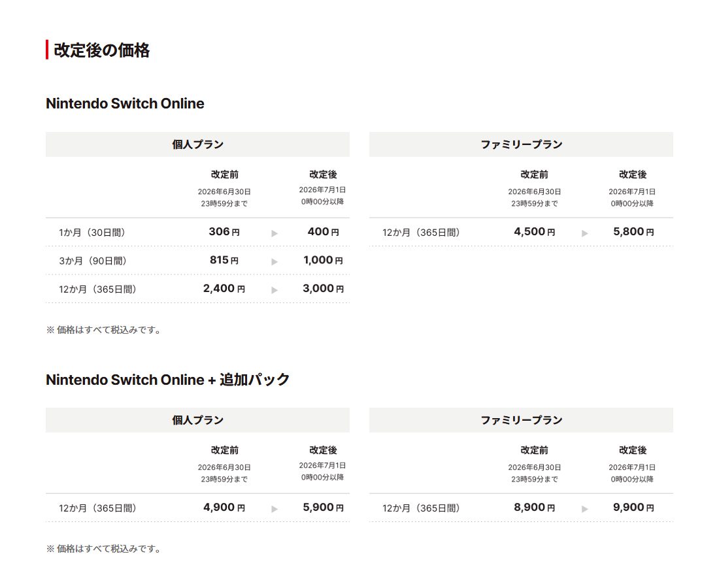Click the arrow between 8,900円 and 9,900円
This screenshot has width=719, height=588.
(584, 509)
